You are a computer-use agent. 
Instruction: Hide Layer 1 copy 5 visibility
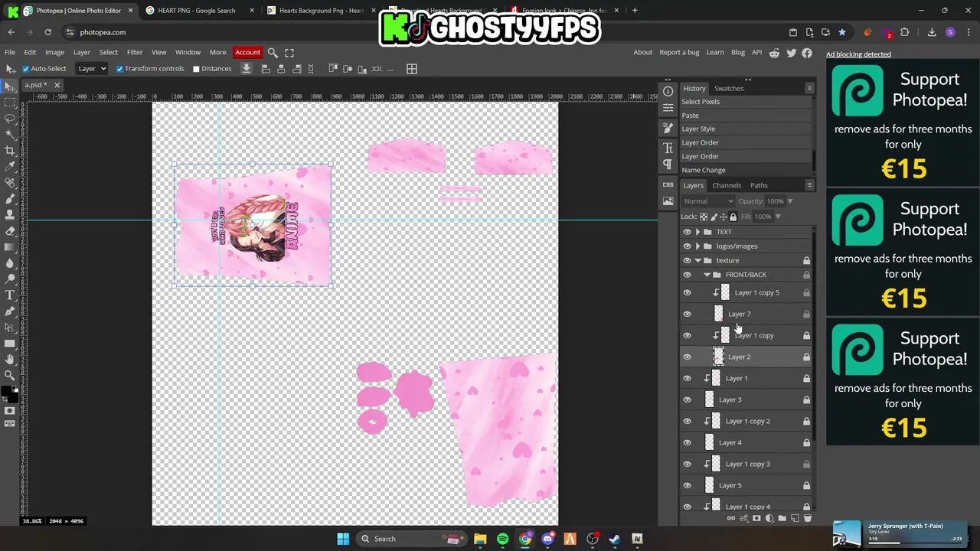click(687, 292)
